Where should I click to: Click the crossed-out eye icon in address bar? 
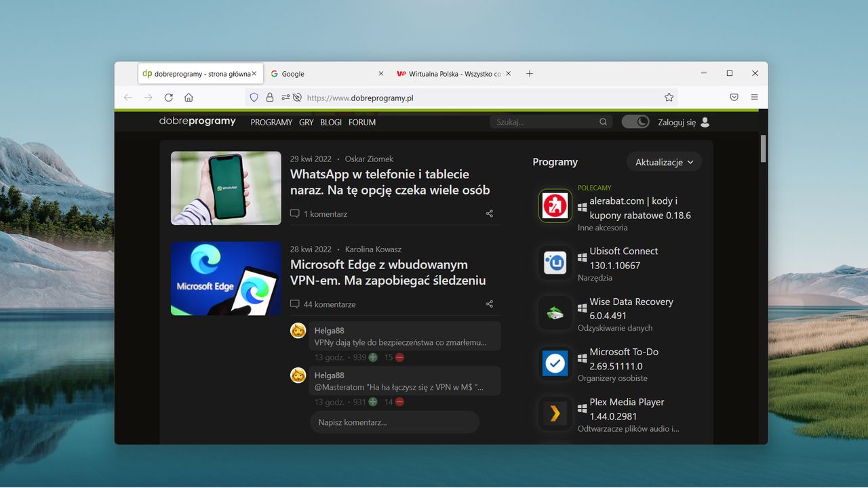(x=297, y=98)
